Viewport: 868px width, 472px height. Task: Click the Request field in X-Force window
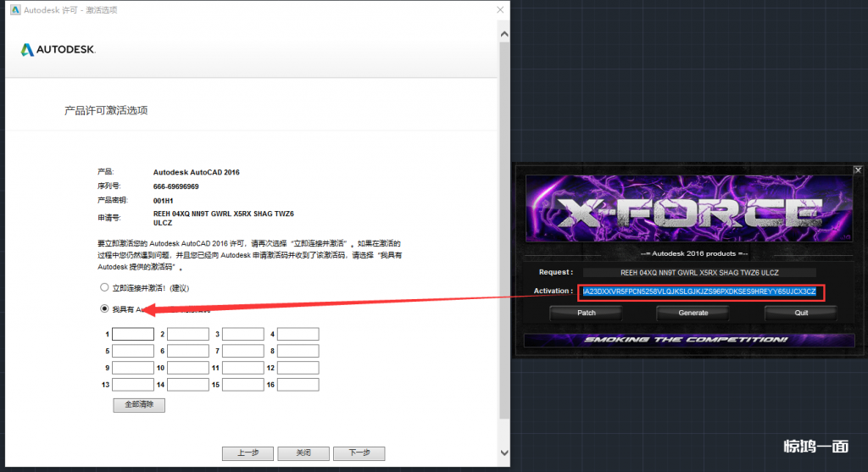point(699,273)
